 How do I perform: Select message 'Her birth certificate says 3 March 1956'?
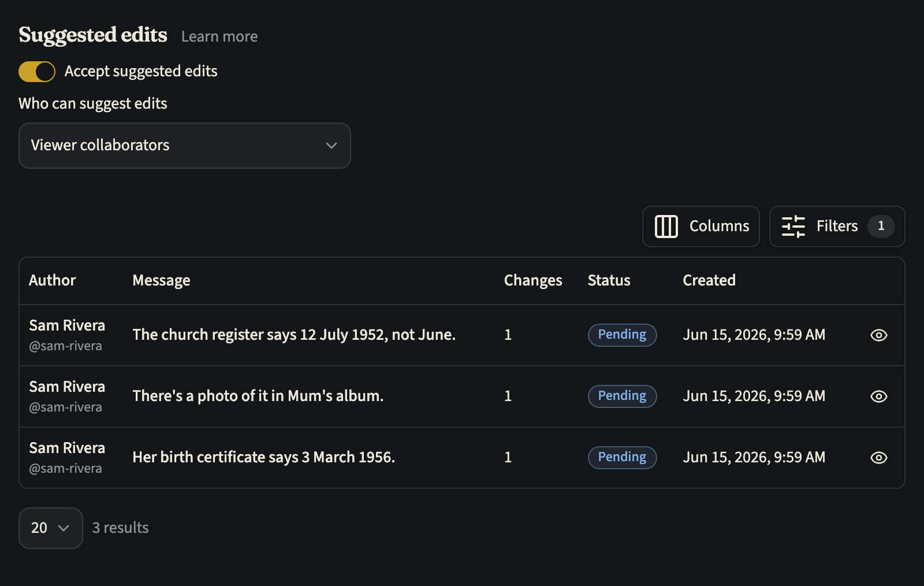(264, 457)
